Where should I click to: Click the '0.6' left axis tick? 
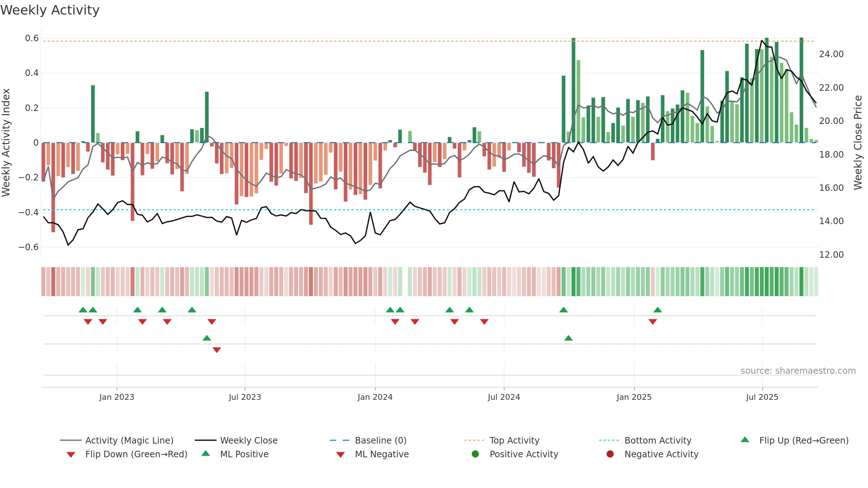point(32,38)
